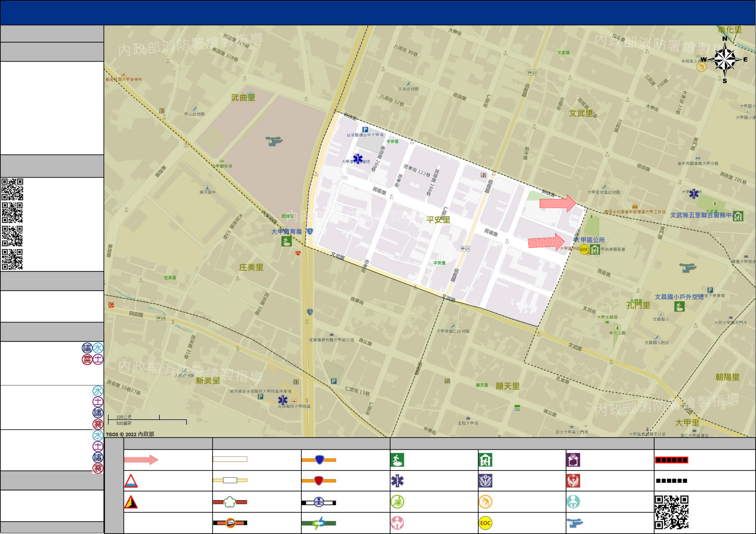Open the QR code in the legend table
The image size is (756, 534).
coord(672,512)
